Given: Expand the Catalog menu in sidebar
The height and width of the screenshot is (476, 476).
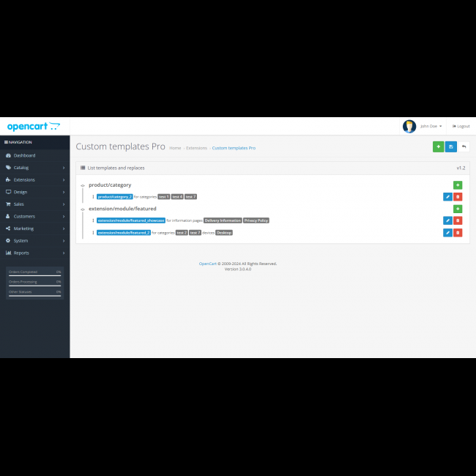Looking at the screenshot, I should (x=34, y=168).
